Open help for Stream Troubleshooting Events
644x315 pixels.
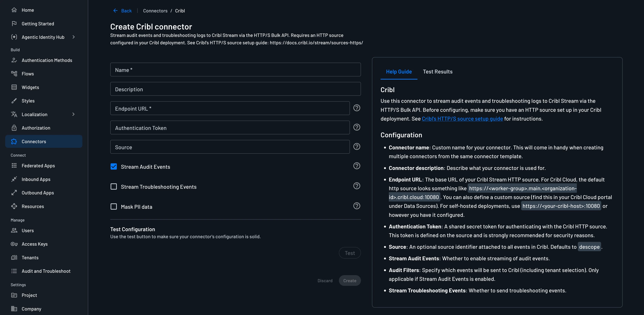click(357, 186)
